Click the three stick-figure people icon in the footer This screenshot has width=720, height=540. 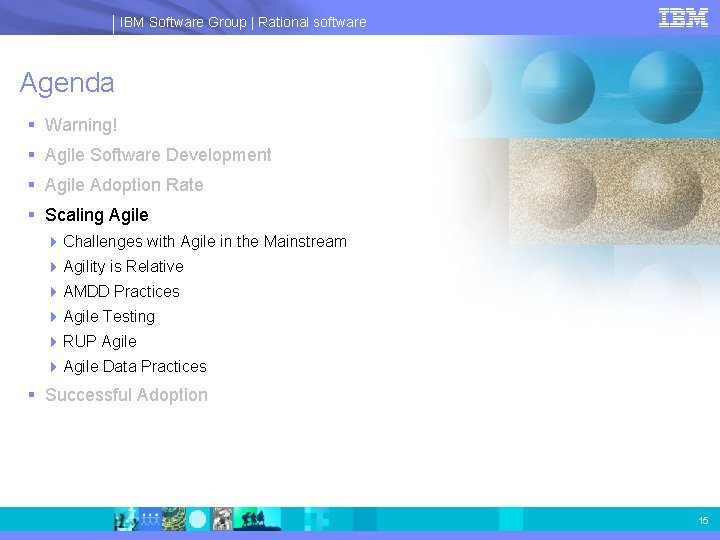[150, 519]
